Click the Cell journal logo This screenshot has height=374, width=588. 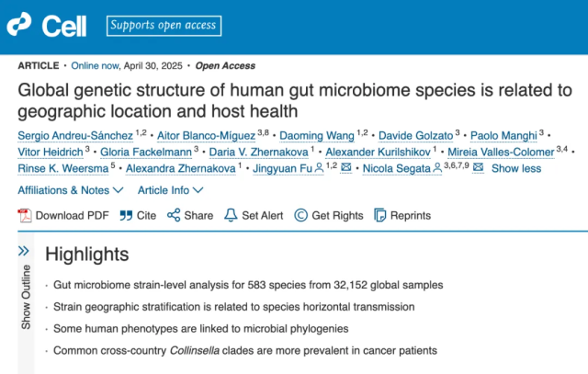(47, 25)
